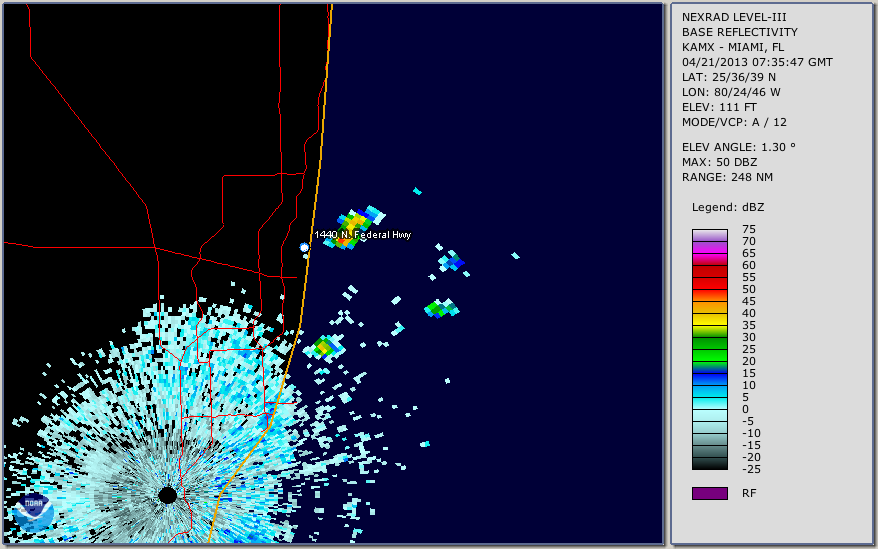Image resolution: width=878 pixels, height=549 pixels.
Task: Click the "Legend: dBZ" title
Action: 728,207
